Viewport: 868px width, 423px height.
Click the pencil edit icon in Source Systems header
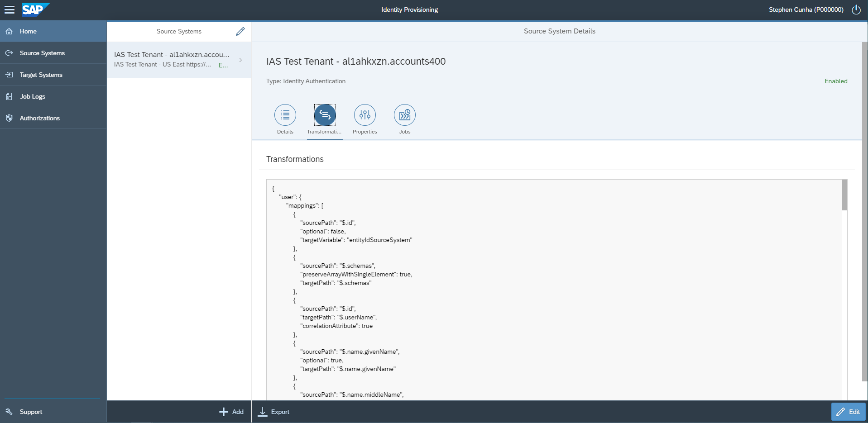240,31
